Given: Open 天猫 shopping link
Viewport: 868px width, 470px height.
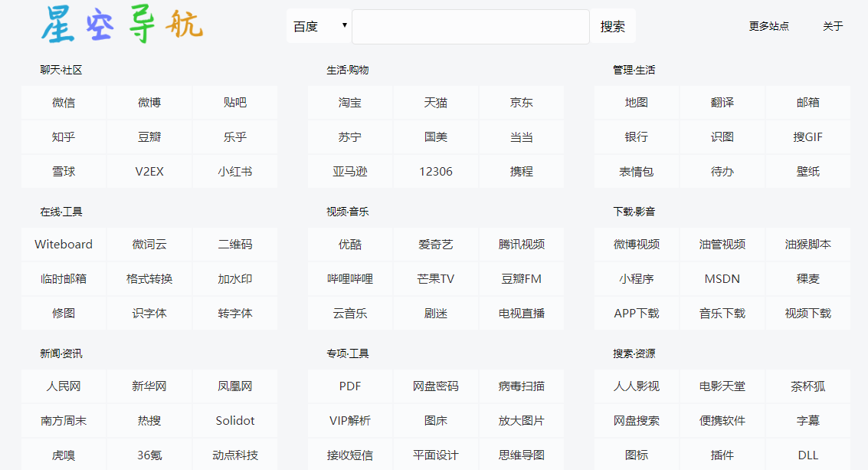Looking at the screenshot, I should 436,103.
